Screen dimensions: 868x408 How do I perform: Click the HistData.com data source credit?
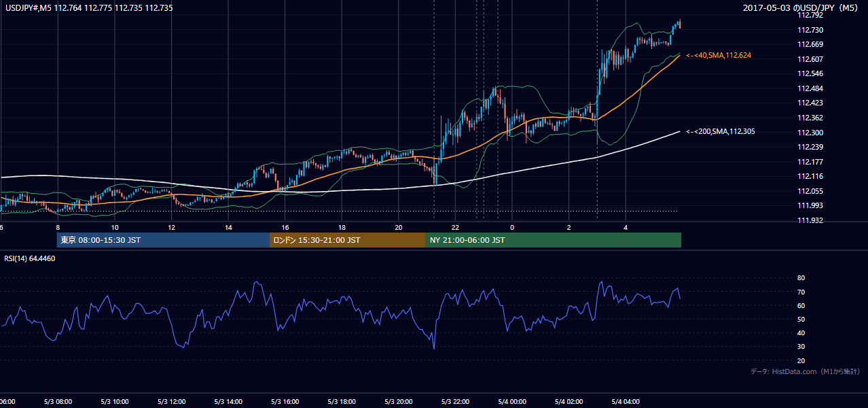(806, 371)
